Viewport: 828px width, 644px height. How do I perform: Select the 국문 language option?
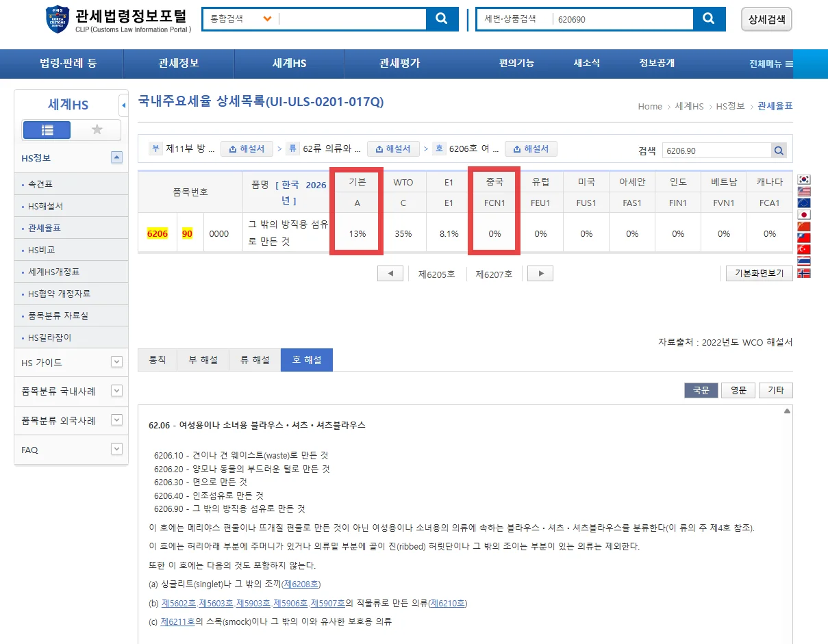[x=701, y=390]
